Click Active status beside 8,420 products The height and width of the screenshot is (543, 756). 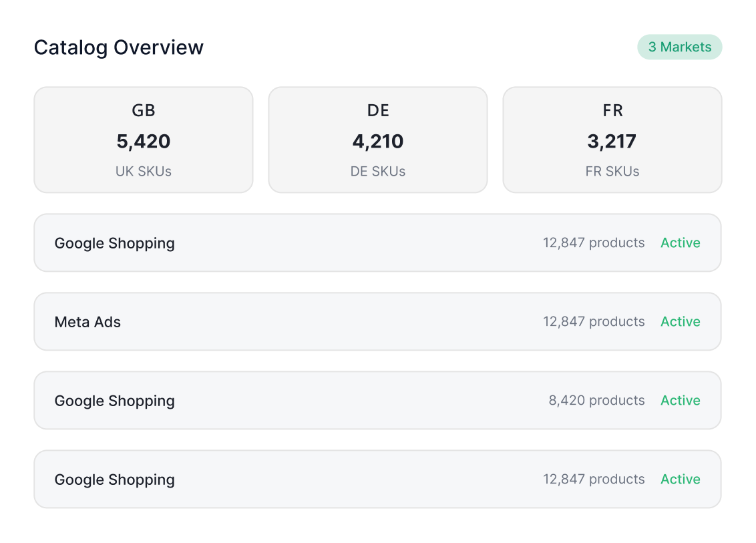680,401
